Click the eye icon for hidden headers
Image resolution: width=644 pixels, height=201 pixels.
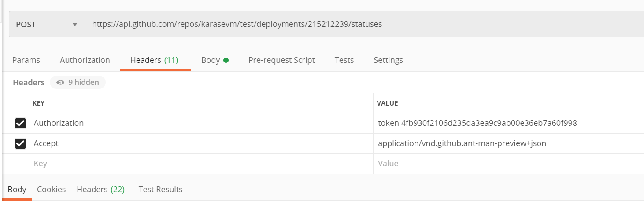(60, 83)
